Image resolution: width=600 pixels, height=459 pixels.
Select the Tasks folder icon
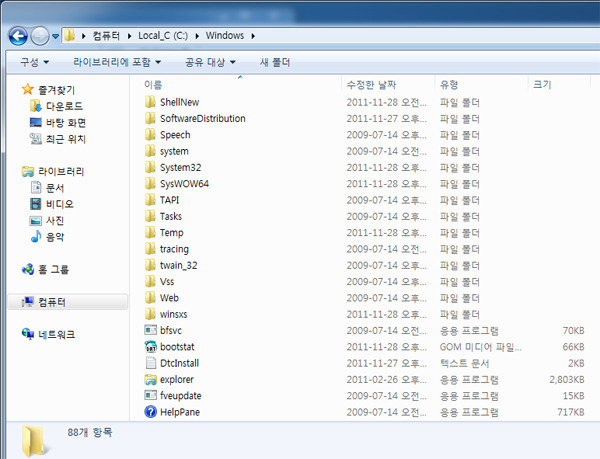click(x=150, y=216)
